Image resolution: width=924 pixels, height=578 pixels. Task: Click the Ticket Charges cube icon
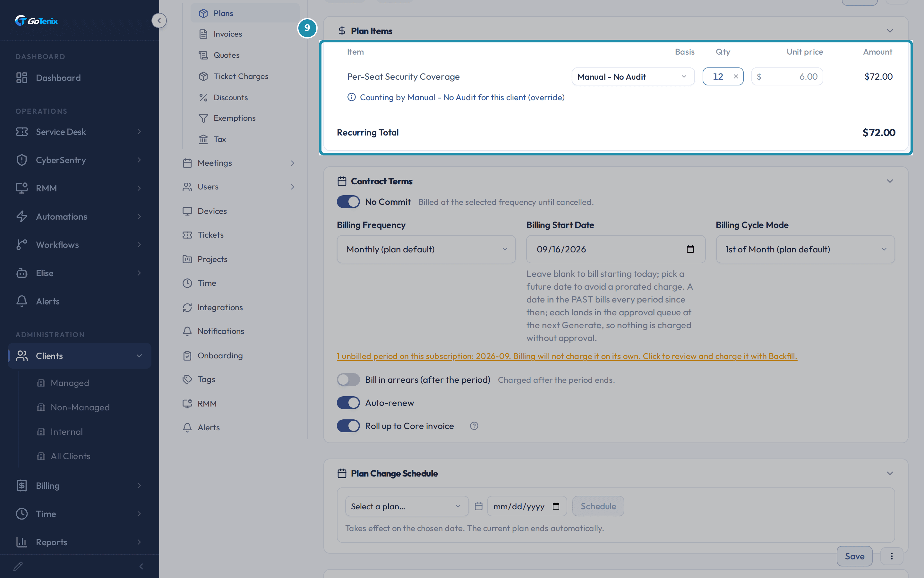pyautogui.click(x=203, y=76)
